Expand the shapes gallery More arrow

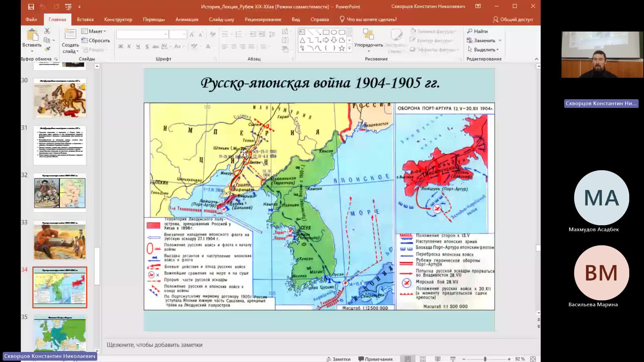point(349,48)
